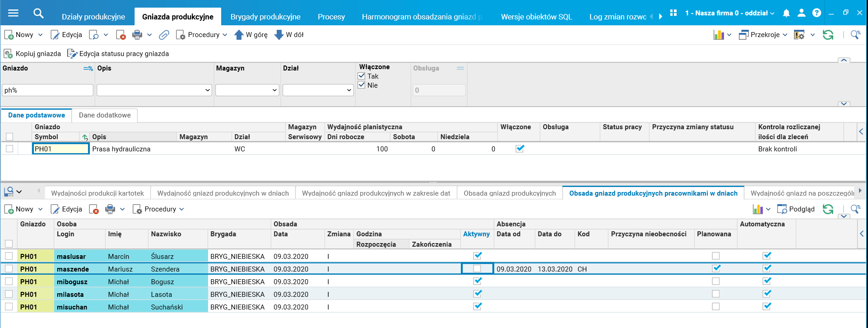Open the lower Procedury dropdown
868x328 pixels.
coord(158,209)
